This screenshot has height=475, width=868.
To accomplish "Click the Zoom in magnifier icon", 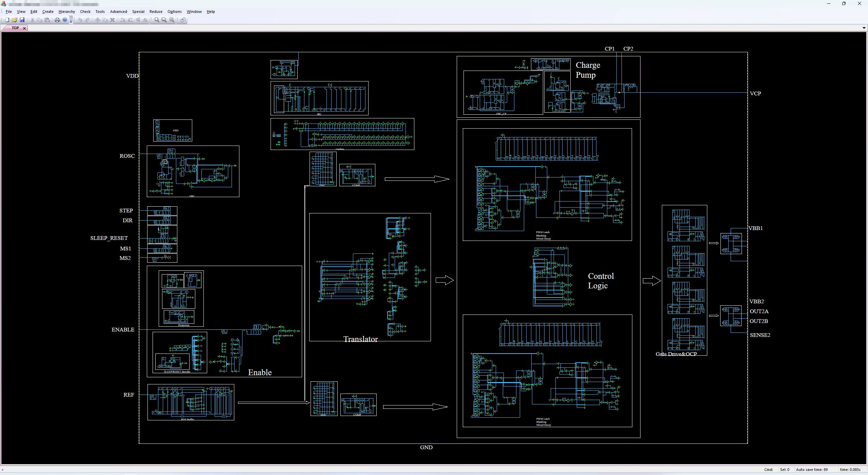I will tap(157, 20).
